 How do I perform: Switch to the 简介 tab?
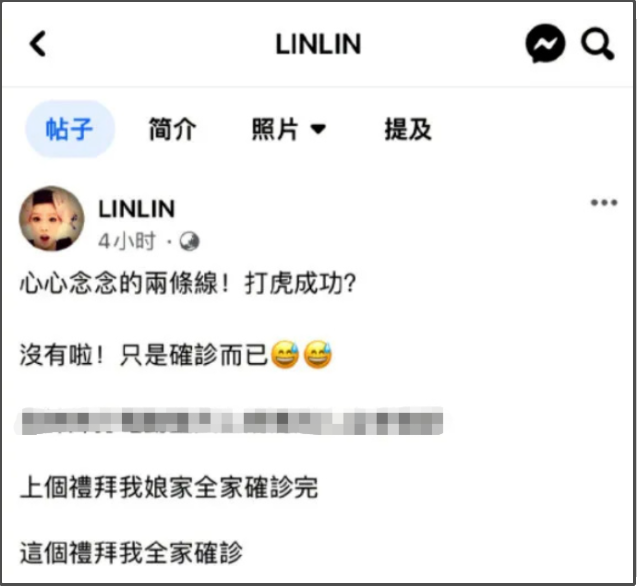click(173, 129)
